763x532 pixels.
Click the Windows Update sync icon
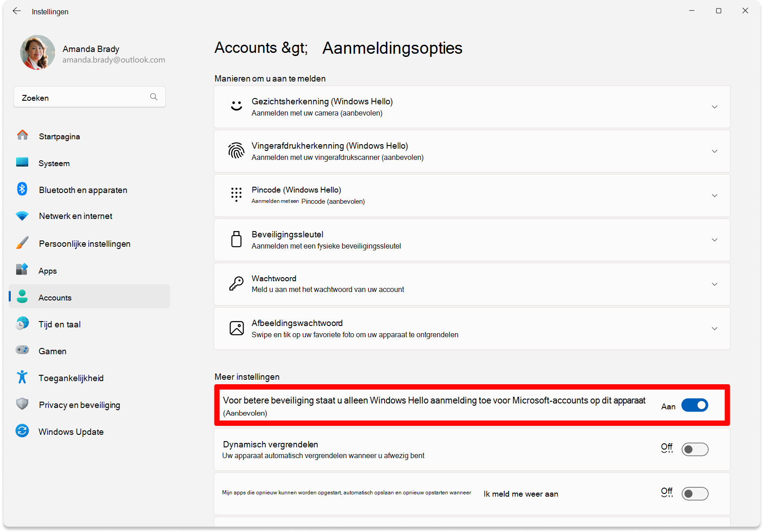(x=22, y=431)
